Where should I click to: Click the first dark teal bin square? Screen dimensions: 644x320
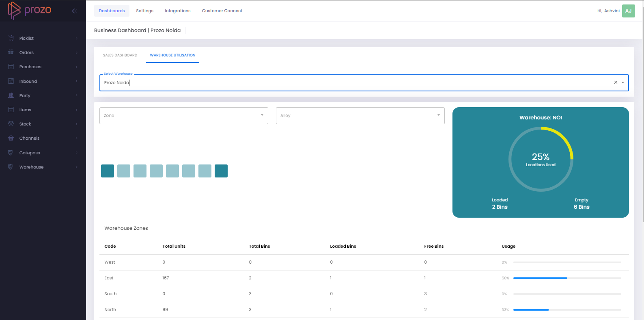(108, 171)
